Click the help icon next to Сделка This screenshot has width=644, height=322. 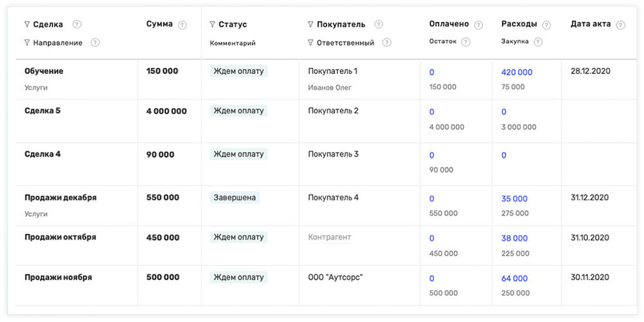point(77,24)
